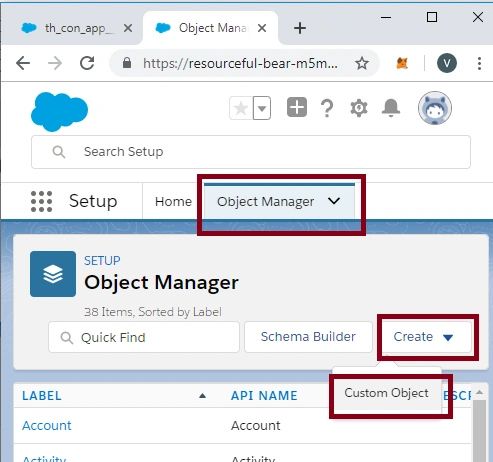The height and width of the screenshot is (462, 493).
Task: Select the Object Manager browser tab
Action: [x=211, y=28]
